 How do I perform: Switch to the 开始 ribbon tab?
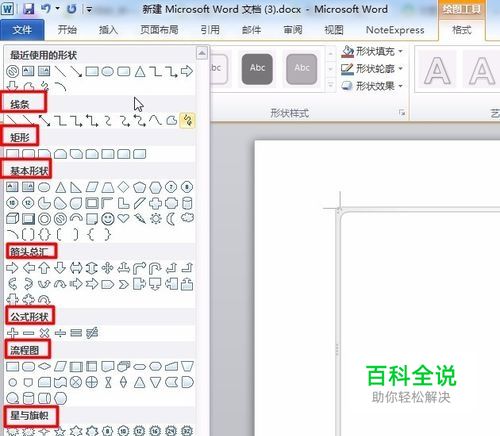(x=67, y=30)
